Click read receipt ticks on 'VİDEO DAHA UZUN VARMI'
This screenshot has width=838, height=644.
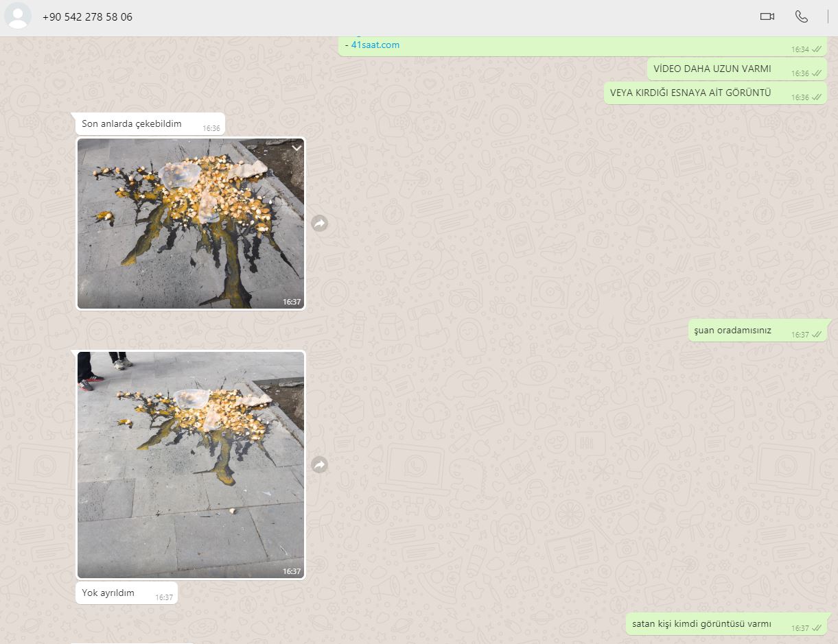coord(817,73)
